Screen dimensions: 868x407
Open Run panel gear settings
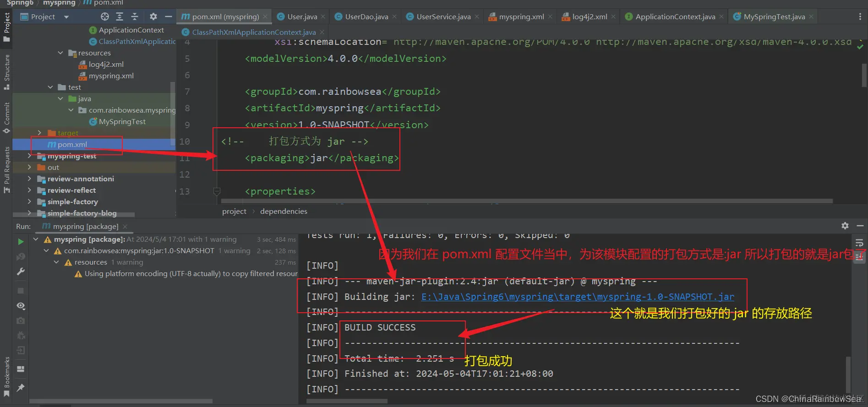845,226
